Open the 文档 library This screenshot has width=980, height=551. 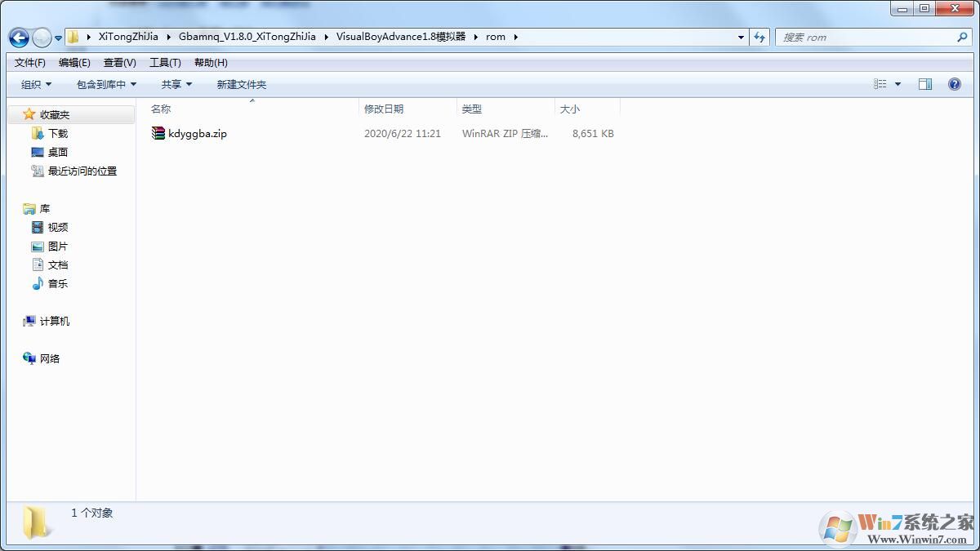pyautogui.click(x=58, y=265)
